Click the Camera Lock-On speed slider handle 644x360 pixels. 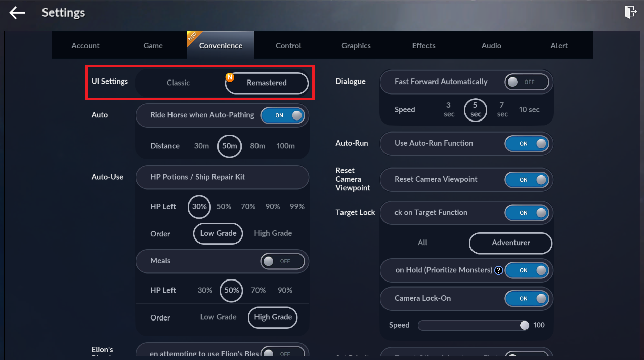pos(525,325)
